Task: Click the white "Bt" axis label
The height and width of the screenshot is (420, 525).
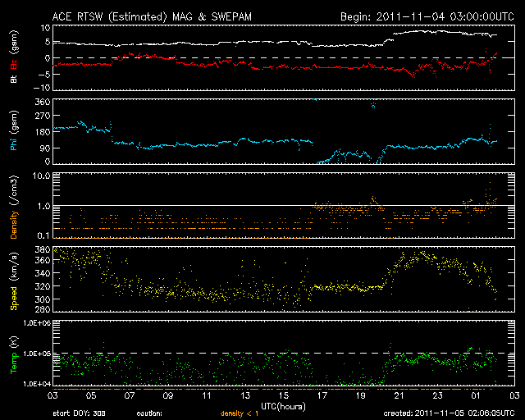Action: coord(14,79)
